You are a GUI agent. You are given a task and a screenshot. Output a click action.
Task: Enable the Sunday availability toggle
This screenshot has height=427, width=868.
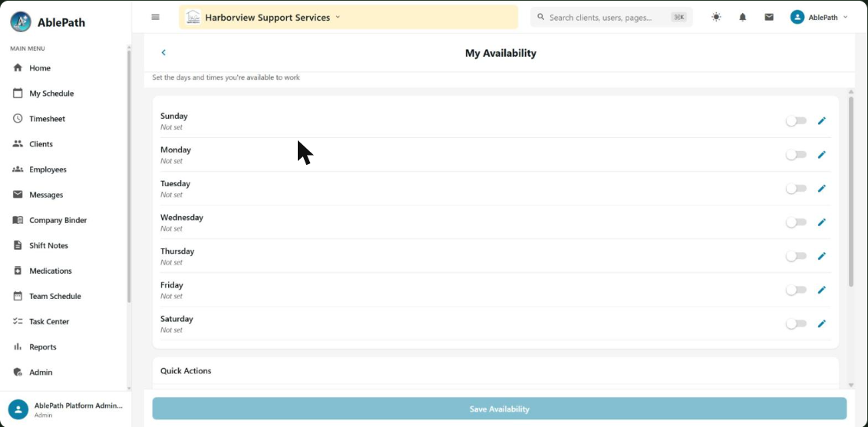(x=796, y=120)
